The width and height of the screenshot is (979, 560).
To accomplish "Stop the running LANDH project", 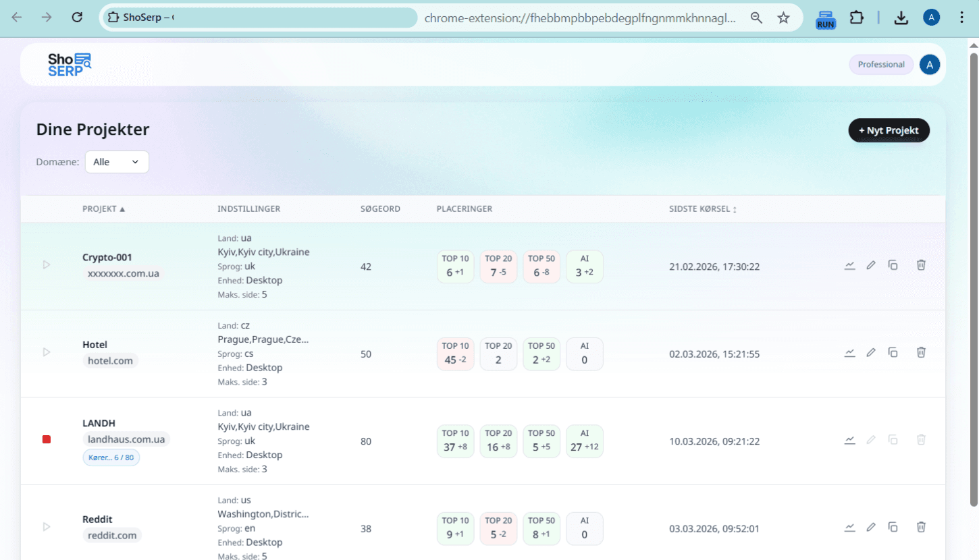I will (x=47, y=440).
